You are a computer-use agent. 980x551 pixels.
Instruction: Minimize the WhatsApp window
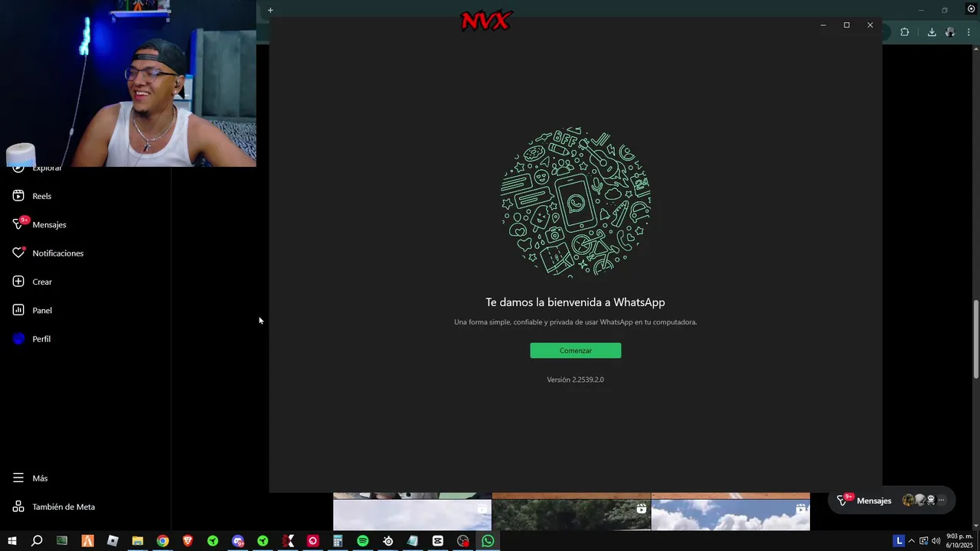pos(823,25)
